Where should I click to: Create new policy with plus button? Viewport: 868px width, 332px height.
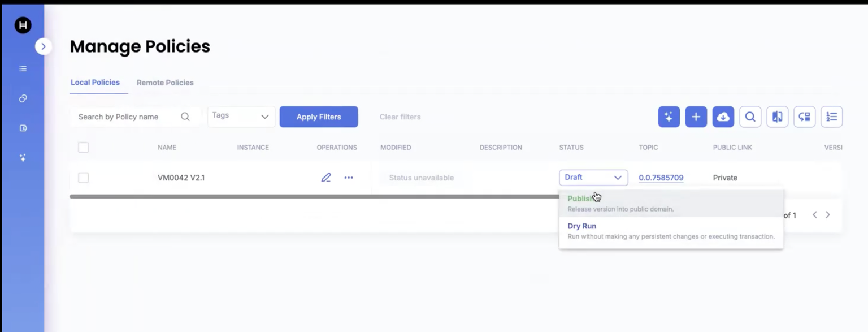[696, 117]
